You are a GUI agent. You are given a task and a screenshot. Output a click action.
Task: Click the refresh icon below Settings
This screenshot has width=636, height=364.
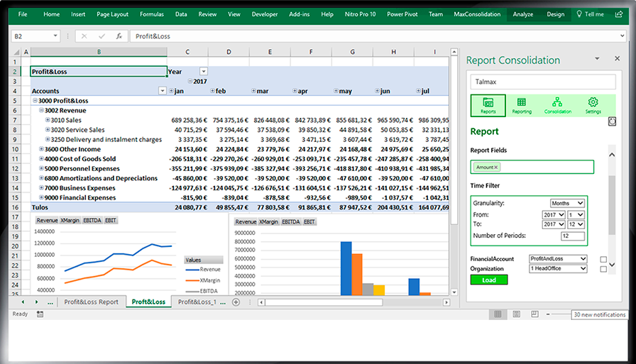point(612,121)
